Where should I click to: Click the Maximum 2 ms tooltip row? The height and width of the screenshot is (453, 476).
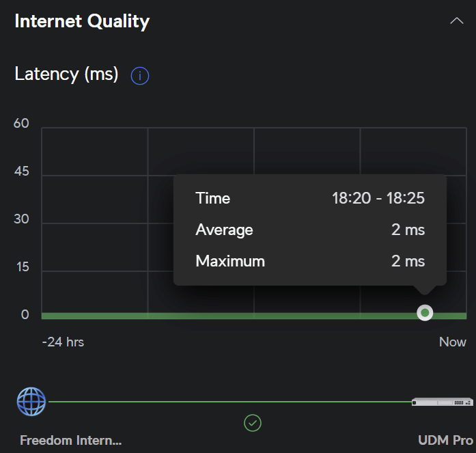[x=310, y=261]
